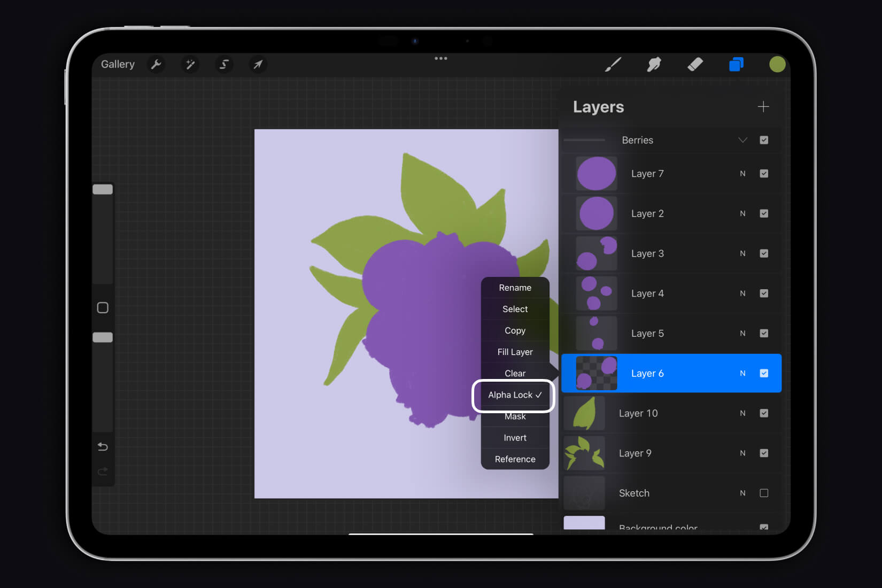
Task: Choose Mask from the layer menu
Action: (x=515, y=416)
